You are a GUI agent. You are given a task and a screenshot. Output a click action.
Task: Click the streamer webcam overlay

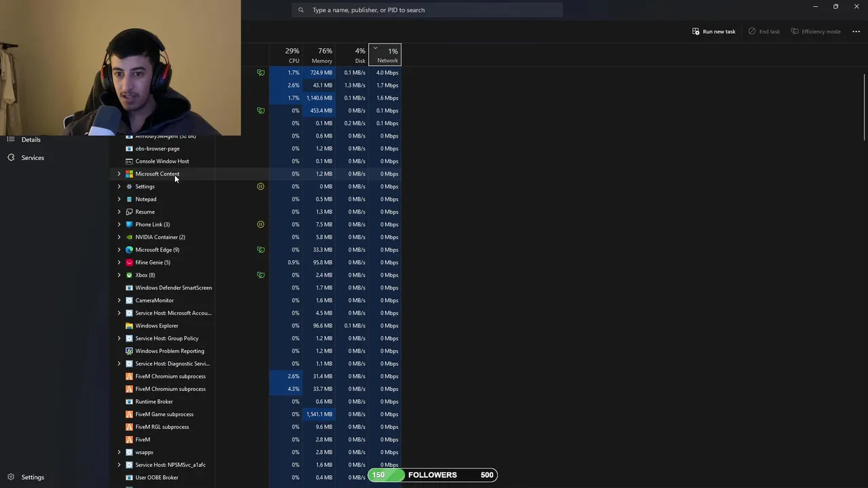pos(120,68)
